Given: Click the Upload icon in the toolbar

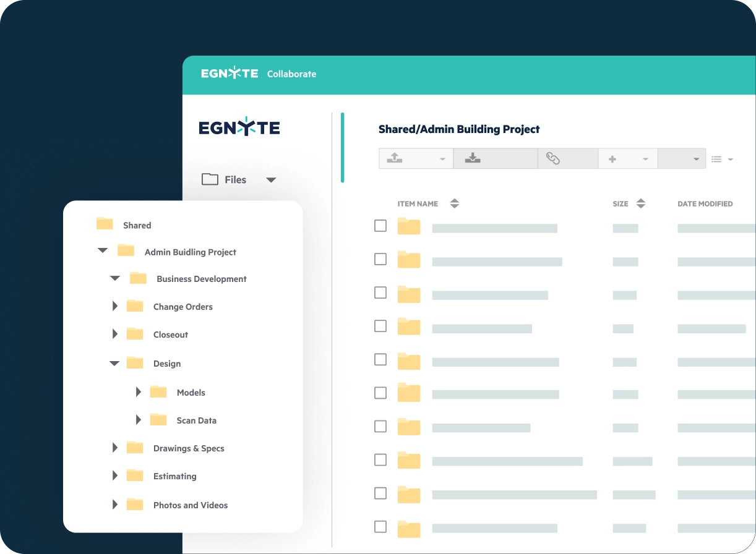Looking at the screenshot, I should pyautogui.click(x=395, y=158).
